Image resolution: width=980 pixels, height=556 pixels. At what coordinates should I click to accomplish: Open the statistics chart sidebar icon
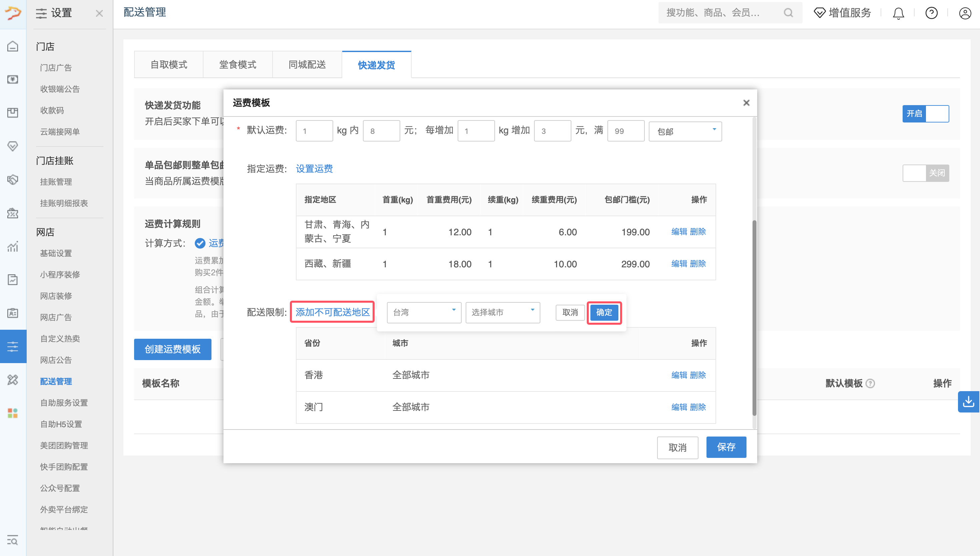click(x=13, y=247)
